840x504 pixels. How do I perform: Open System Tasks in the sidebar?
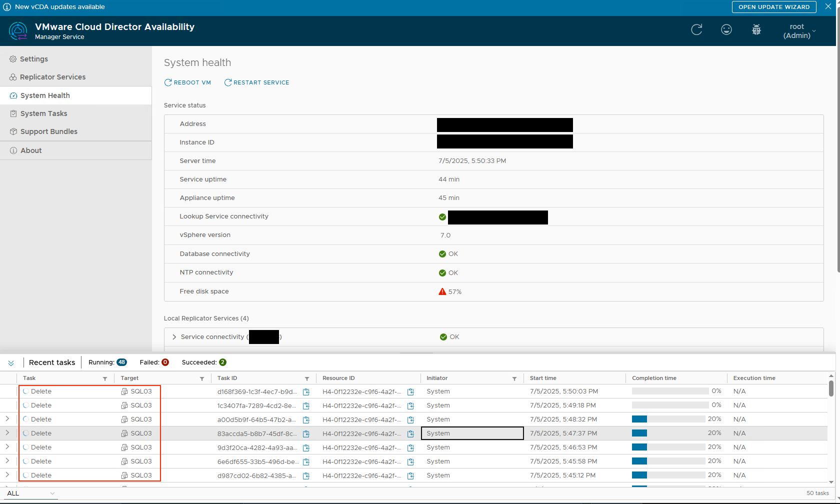click(x=43, y=113)
